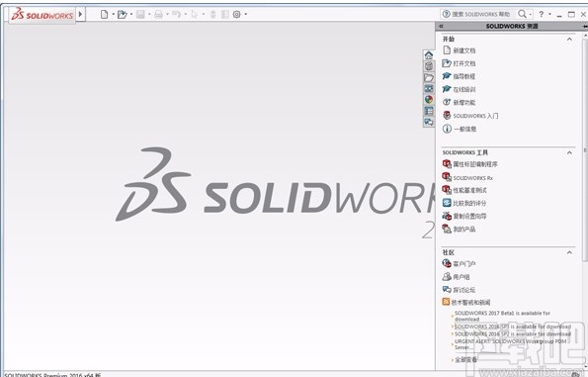The width and height of the screenshot is (588, 377).
Task: Click the Options gear toolbar icon
Action: pos(236,14)
